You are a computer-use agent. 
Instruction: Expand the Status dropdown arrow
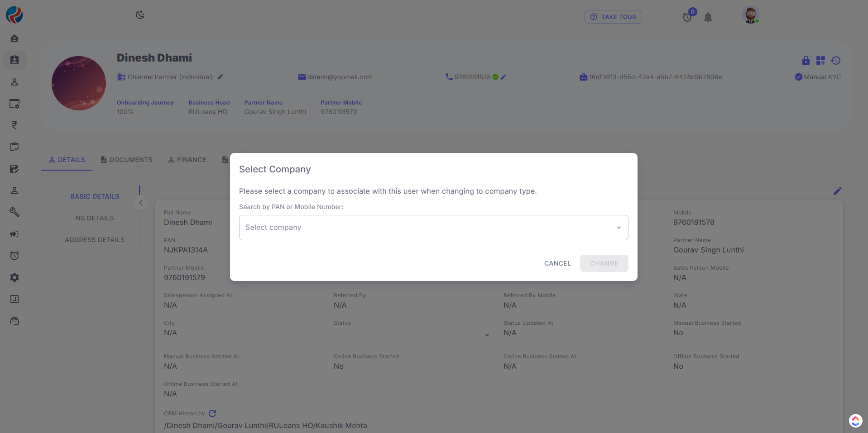point(487,335)
